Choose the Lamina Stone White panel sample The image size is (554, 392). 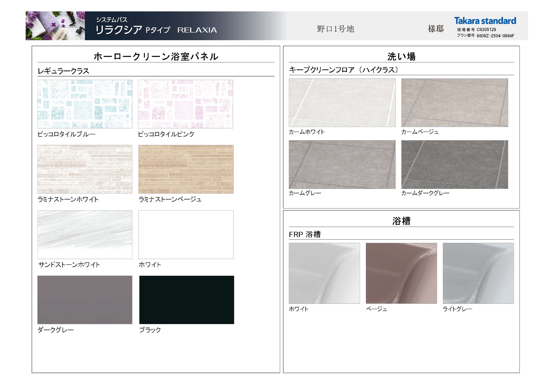coord(85,169)
